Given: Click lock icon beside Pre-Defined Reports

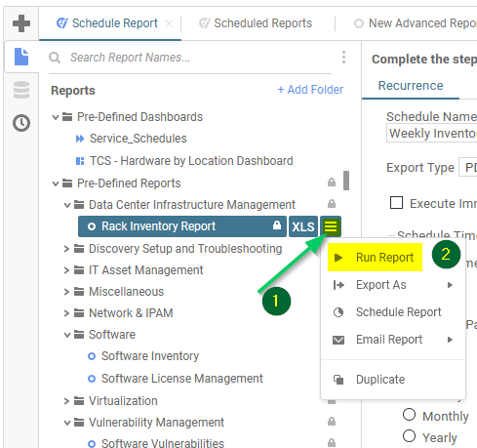Looking at the screenshot, I should tap(332, 183).
